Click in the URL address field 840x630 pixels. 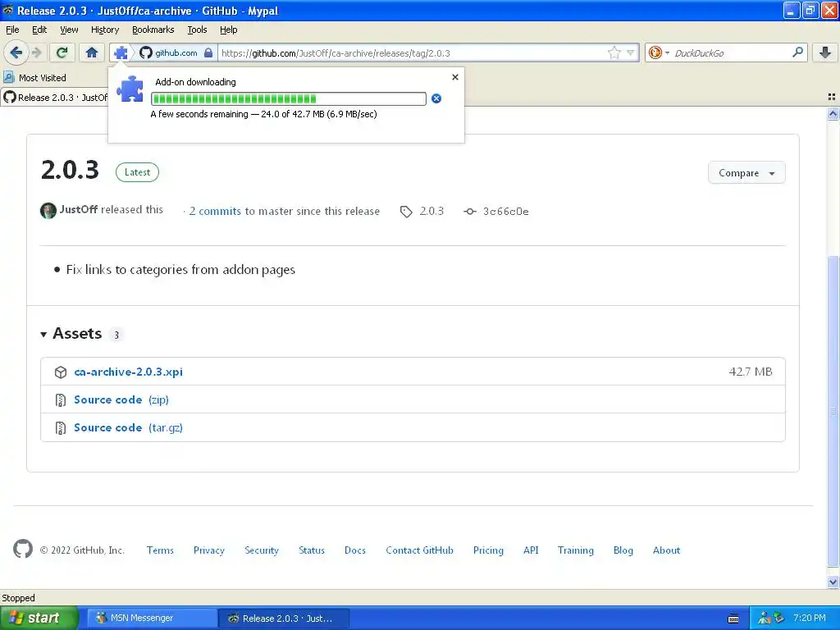[x=413, y=52]
